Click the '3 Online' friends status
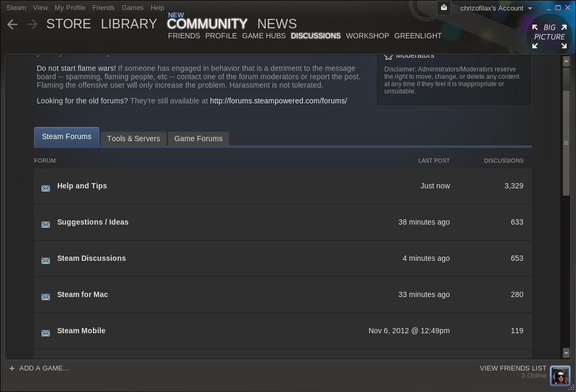 [x=534, y=376]
